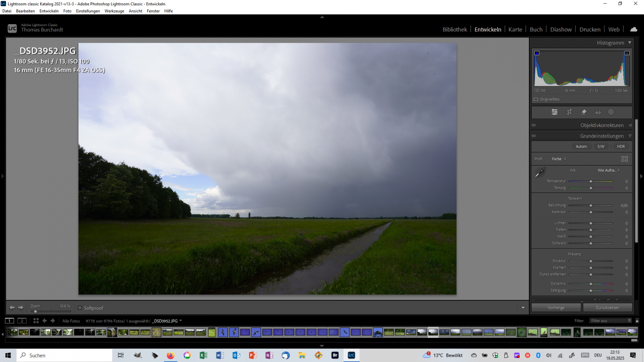Select the Crop tool icon
Image resolution: width=644 pixels, height=362 pixels.
569,112
